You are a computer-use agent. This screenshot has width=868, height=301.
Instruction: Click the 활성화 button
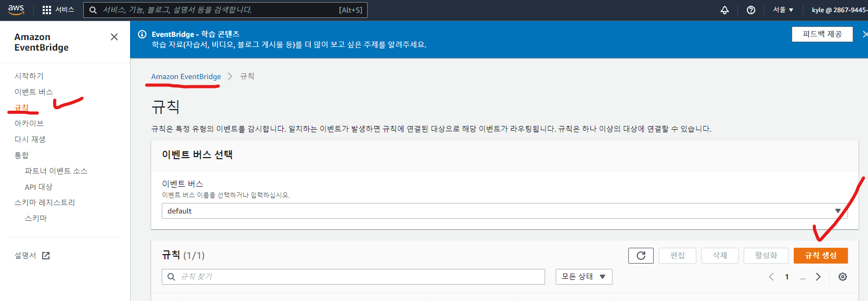766,256
